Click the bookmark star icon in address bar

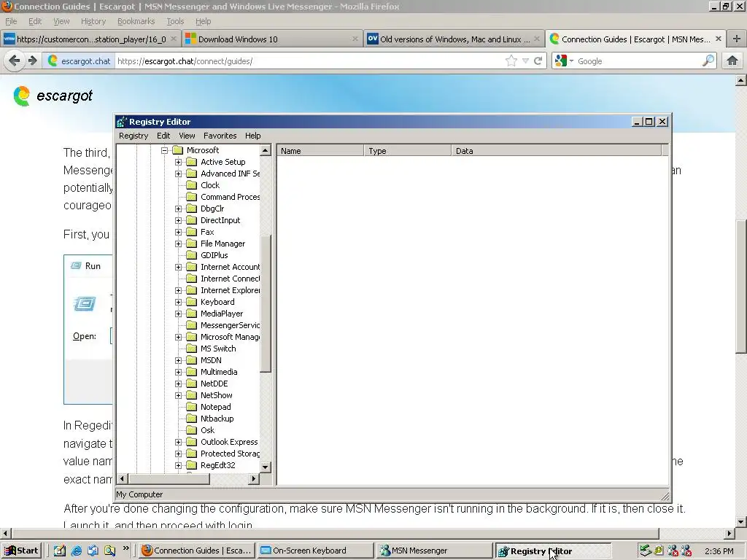coord(511,61)
